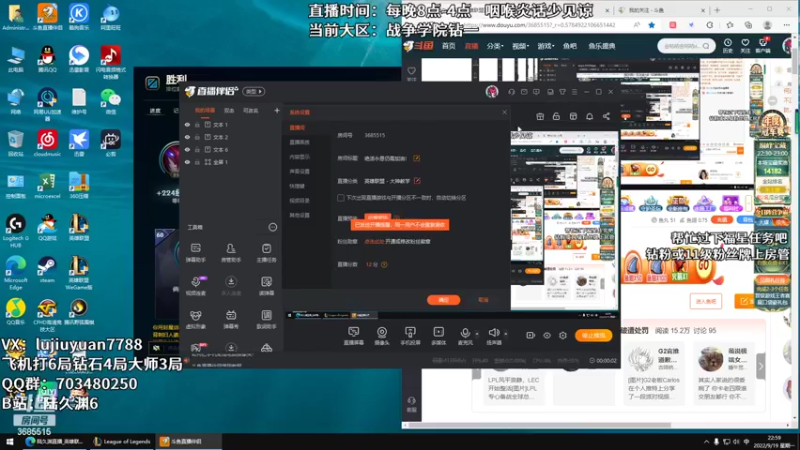Toggle visibility of the 全屏 1 source
The width and height of the screenshot is (800, 450).
tap(187, 162)
